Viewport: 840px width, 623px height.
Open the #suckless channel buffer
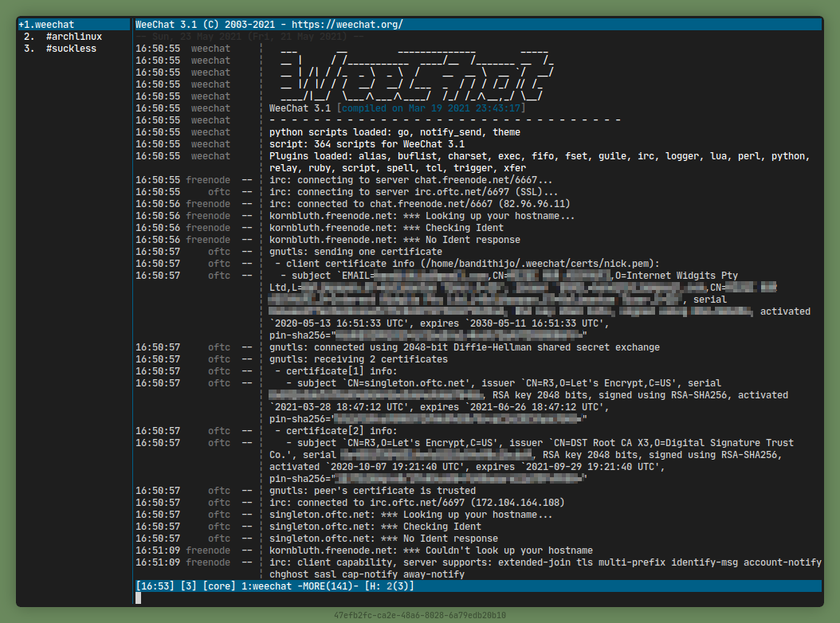(70, 49)
